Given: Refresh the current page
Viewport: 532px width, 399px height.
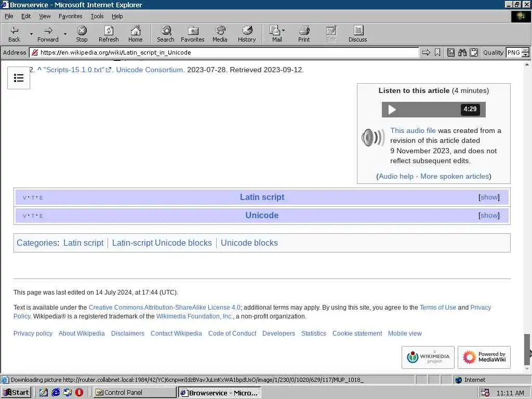Looking at the screenshot, I should 109,34.
